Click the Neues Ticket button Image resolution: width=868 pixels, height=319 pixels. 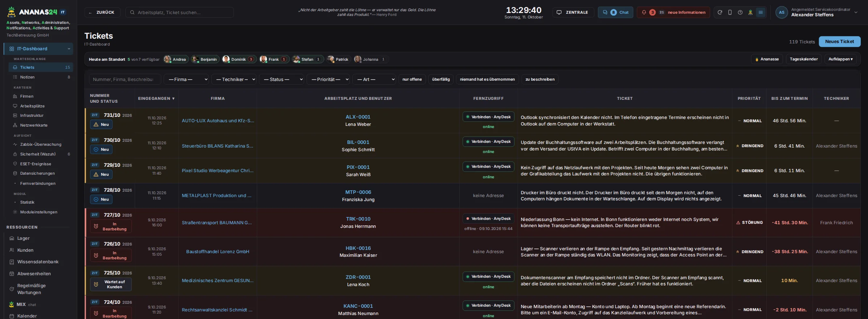point(839,42)
